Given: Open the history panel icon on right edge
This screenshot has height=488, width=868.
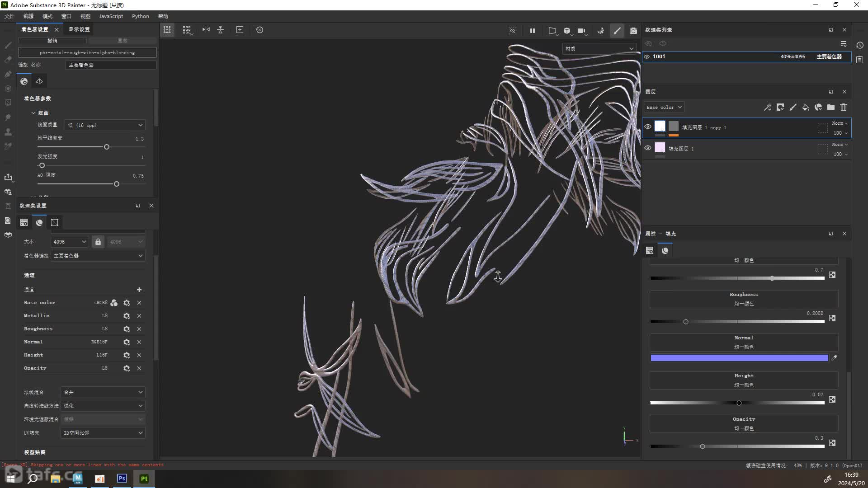Looking at the screenshot, I should [x=860, y=45].
